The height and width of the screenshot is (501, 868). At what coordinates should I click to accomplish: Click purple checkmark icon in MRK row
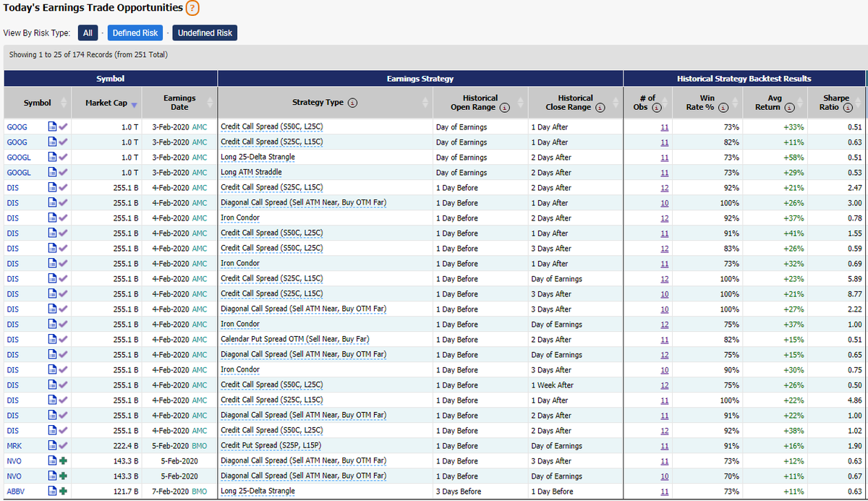(x=63, y=446)
